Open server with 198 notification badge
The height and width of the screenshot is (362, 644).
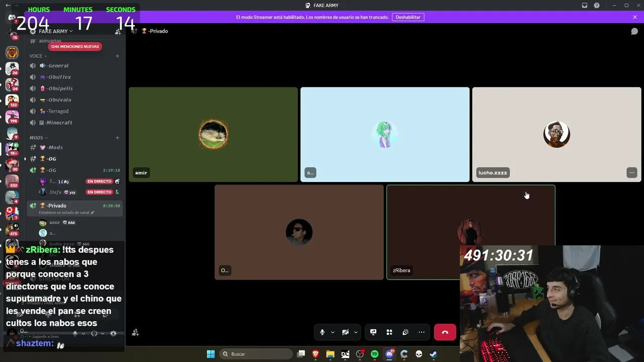[x=12, y=117]
